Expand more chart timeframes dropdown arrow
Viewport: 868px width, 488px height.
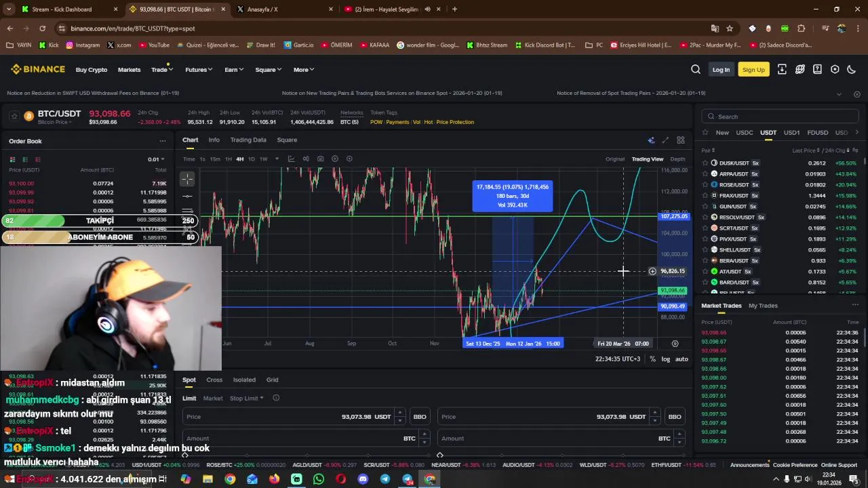pyautogui.click(x=275, y=159)
